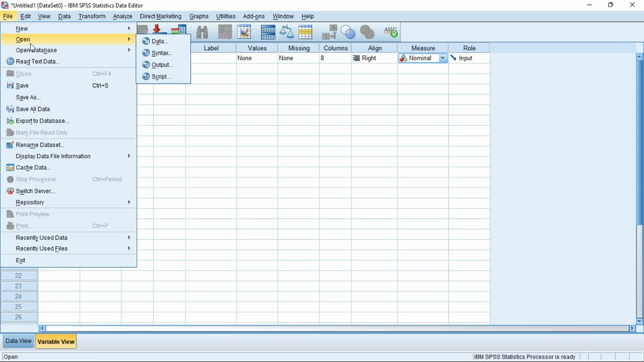Click the Missing column header

point(299,48)
